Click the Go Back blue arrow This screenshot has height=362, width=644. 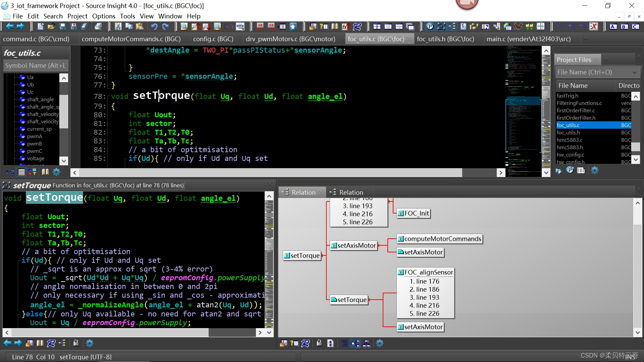[9, 26]
